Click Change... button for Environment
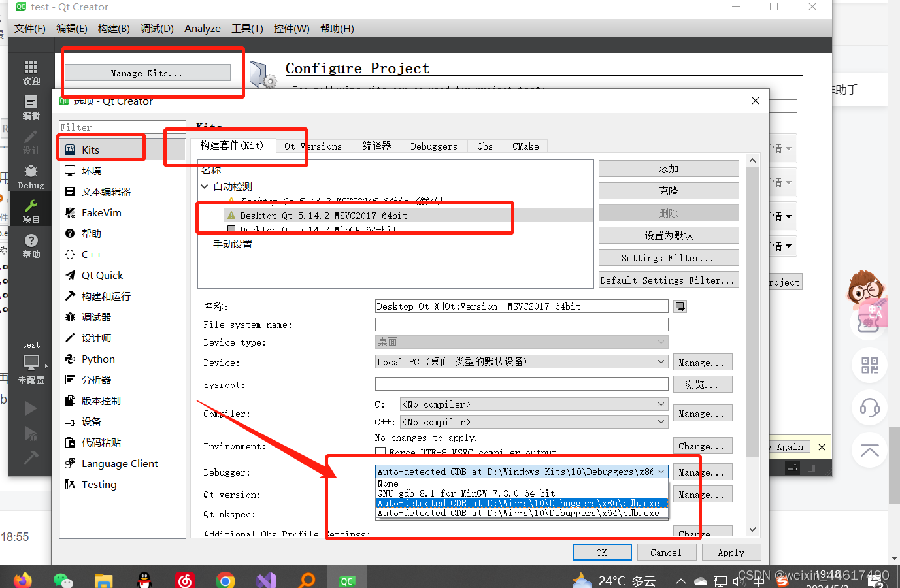 703,446
